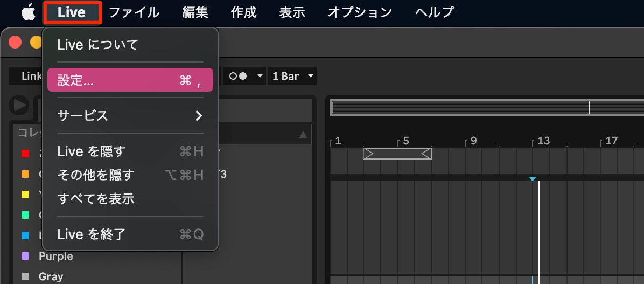Select 設定... to open preferences
The width and height of the screenshot is (644, 284).
[130, 80]
